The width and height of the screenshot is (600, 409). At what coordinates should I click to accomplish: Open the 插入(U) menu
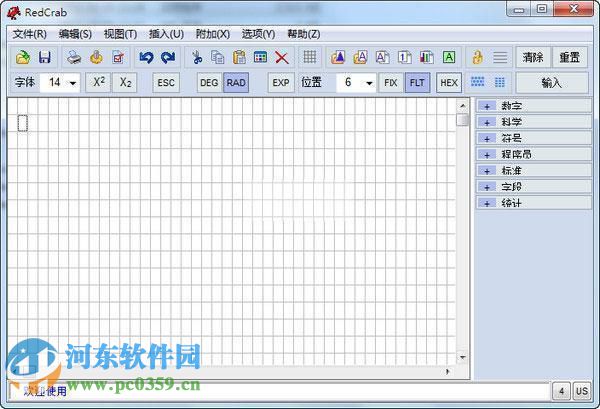[x=166, y=34]
